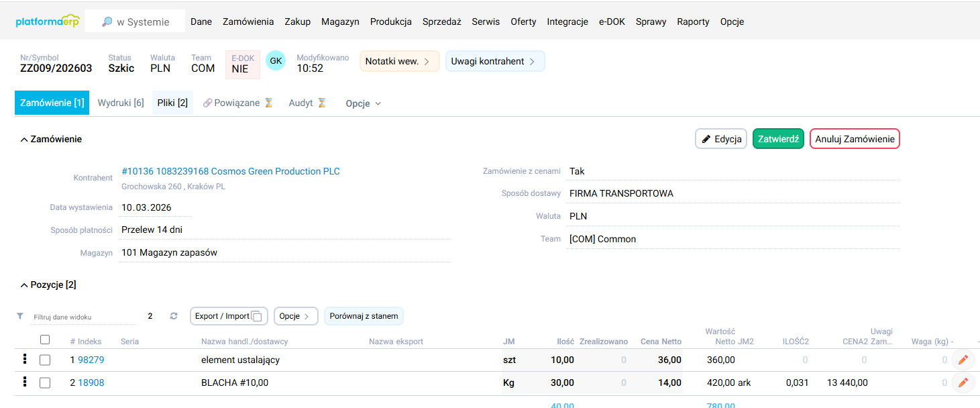Switch to the Wydruki [6] tab
This screenshot has height=408, width=980.
tap(121, 103)
